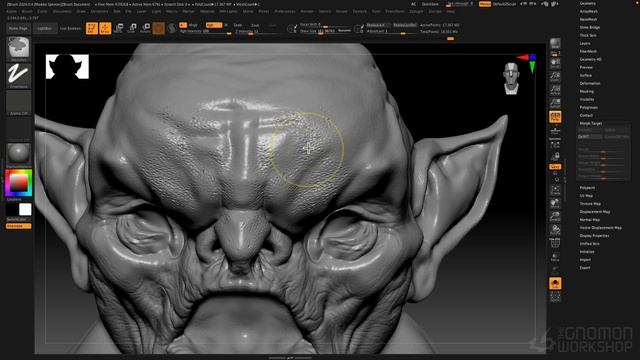Open the Home Page button
Viewport: 640px width, 360px height.
[x=18, y=29]
